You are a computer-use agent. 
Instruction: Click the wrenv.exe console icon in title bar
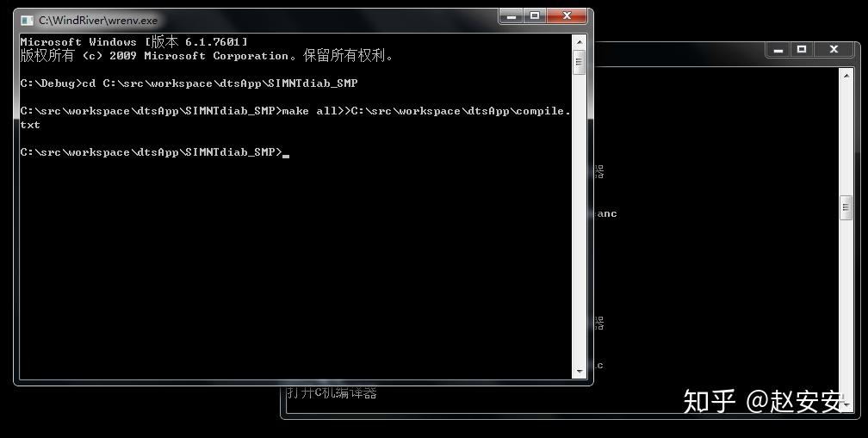click(27, 21)
